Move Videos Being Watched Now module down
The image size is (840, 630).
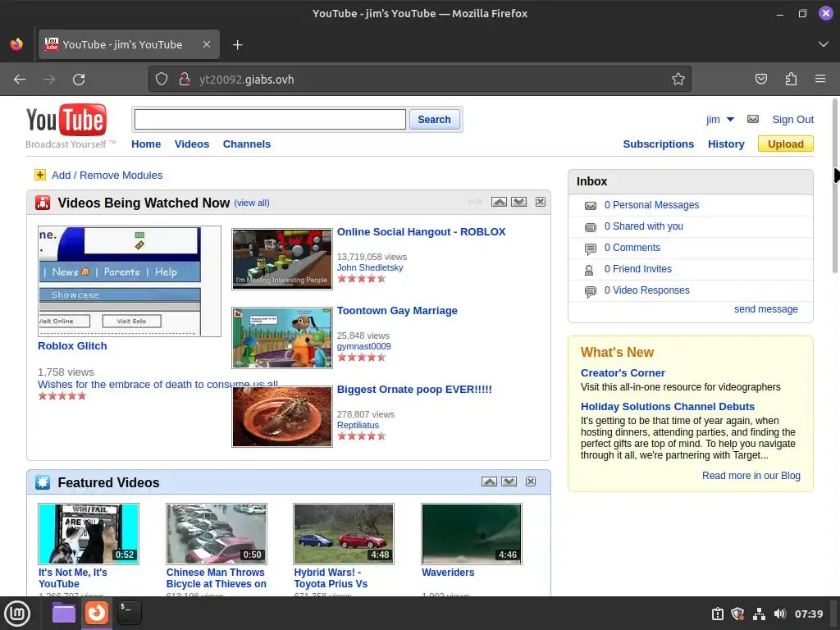(x=518, y=202)
